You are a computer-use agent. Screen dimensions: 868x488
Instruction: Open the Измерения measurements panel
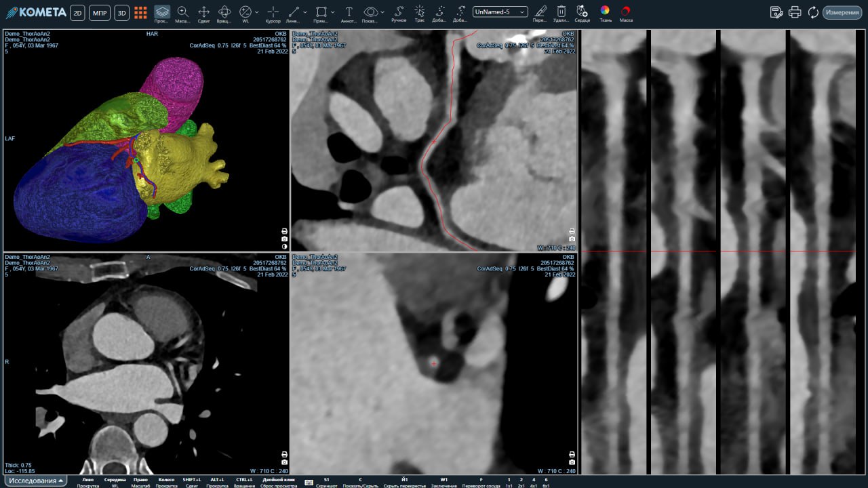(x=842, y=12)
